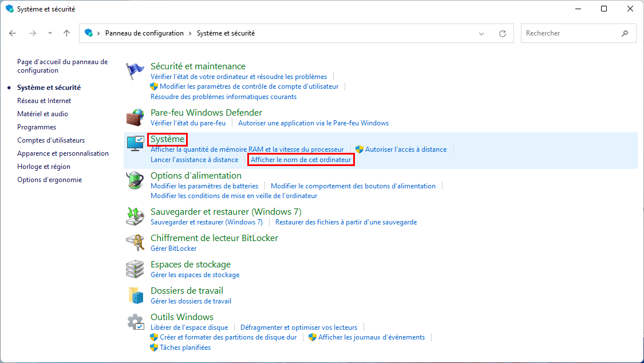Click Gérer les dossiers de travail
Image resolution: width=644 pixels, height=363 pixels.
click(191, 301)
